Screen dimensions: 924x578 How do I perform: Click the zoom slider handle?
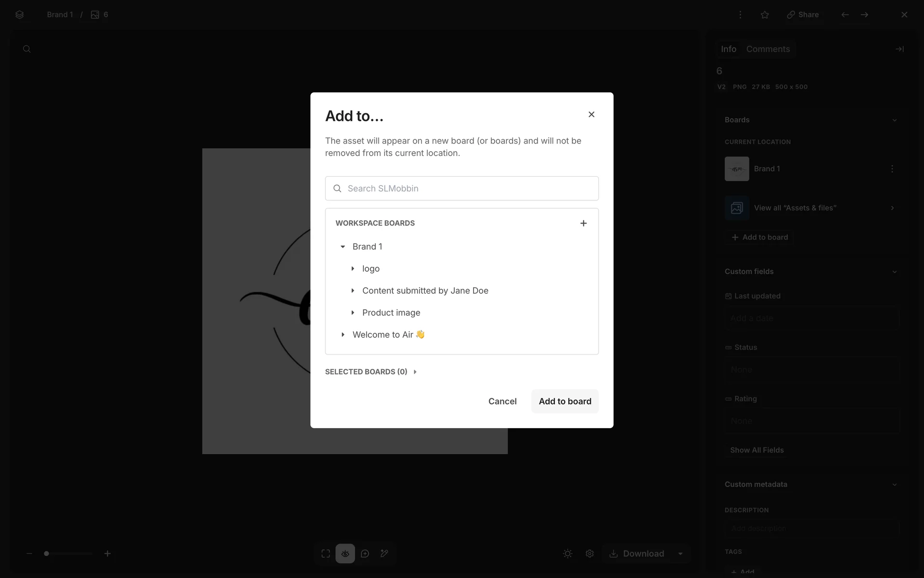[47, 553]
